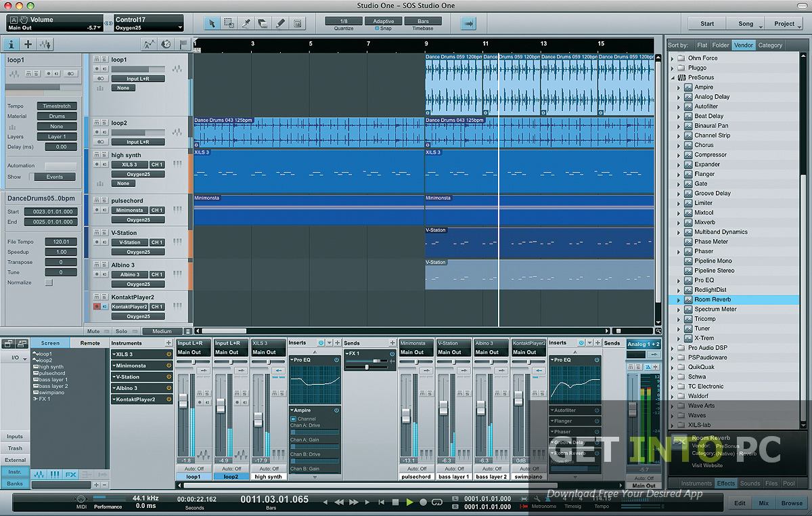Click the Show Automation icon above tracks
The image size is (812, 516).
coord(150,45)
